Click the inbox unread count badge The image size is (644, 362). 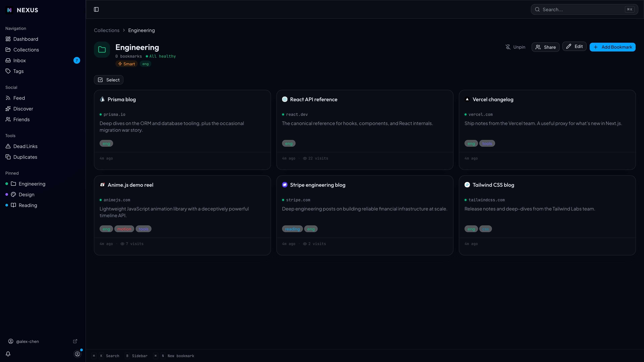point(77,61)
